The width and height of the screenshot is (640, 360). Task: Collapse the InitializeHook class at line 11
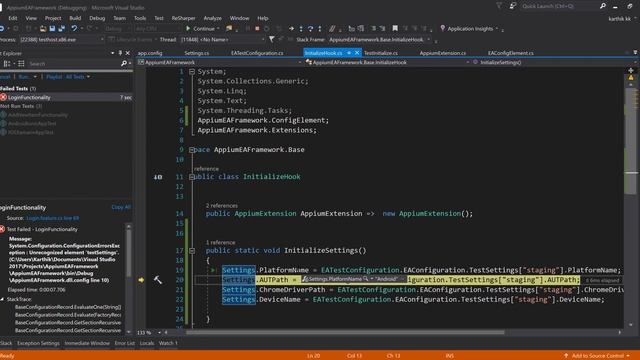pos(192,177)
